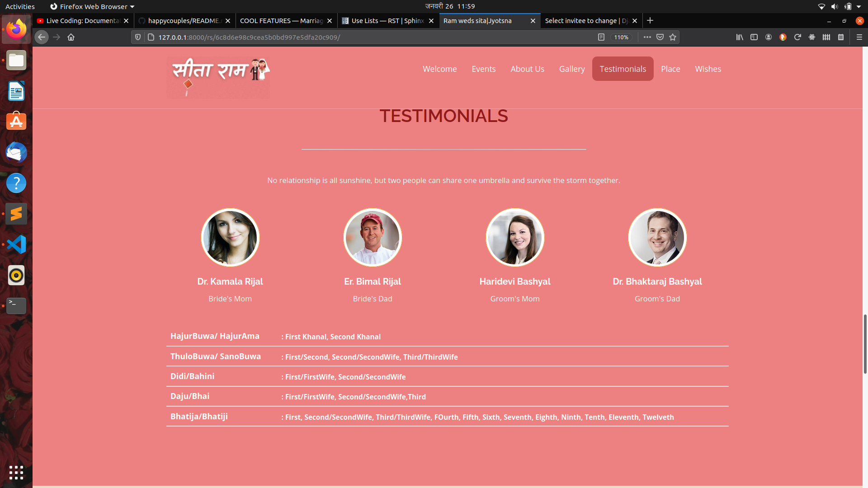This screenshot has height=488, width=868.
Task: Open system status menu arrow
Action: [859, 6]
